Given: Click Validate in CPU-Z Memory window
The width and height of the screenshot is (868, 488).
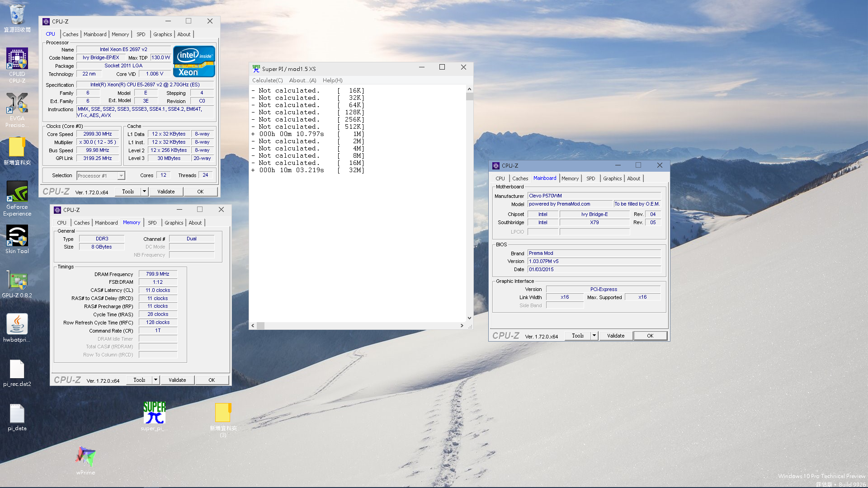Looking at the screenshot, I should [177, 380].
